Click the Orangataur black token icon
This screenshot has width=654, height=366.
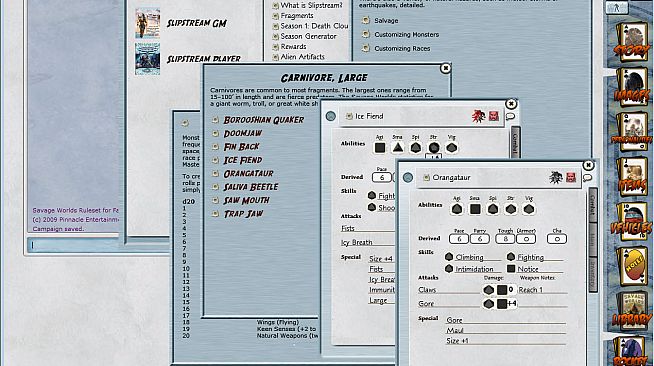(556, 178)
